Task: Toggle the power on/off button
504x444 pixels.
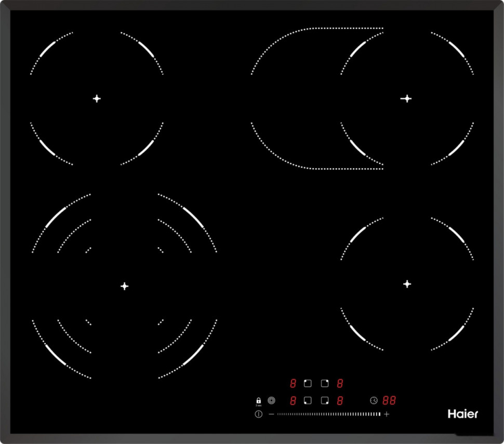Action: (x=258, y=414)
